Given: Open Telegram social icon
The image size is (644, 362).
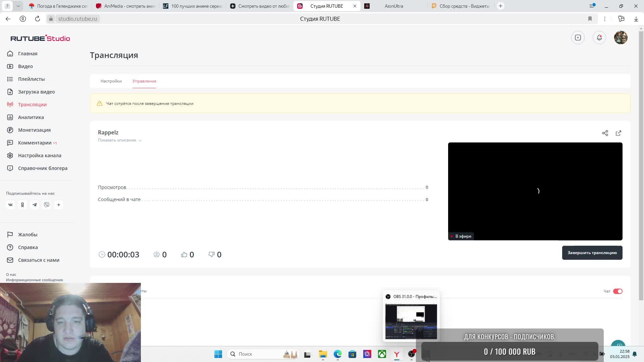Looking at the screenshot, I should pyautogui.click(x=35, y=205).
